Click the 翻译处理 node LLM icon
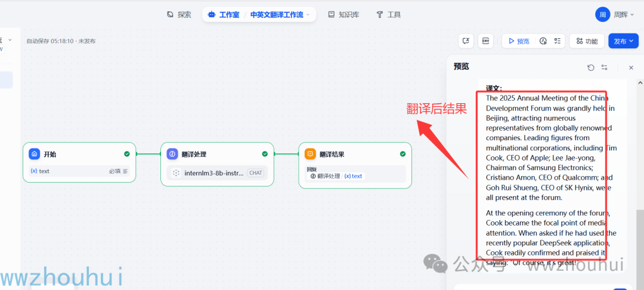Viewport: 644px width, 290px height. [172, 155]
